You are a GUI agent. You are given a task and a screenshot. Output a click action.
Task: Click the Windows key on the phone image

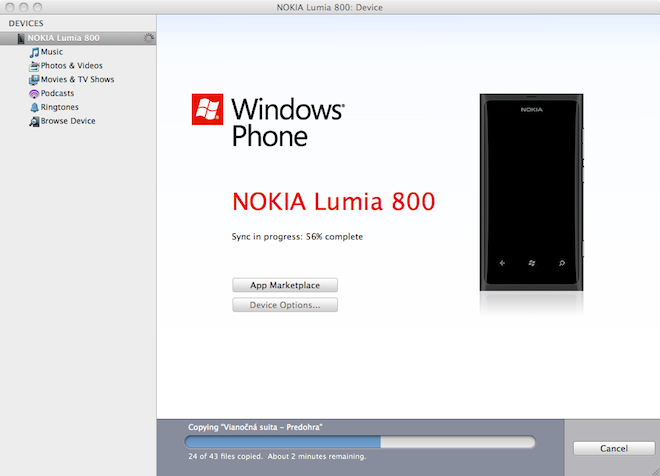[532, 263]
